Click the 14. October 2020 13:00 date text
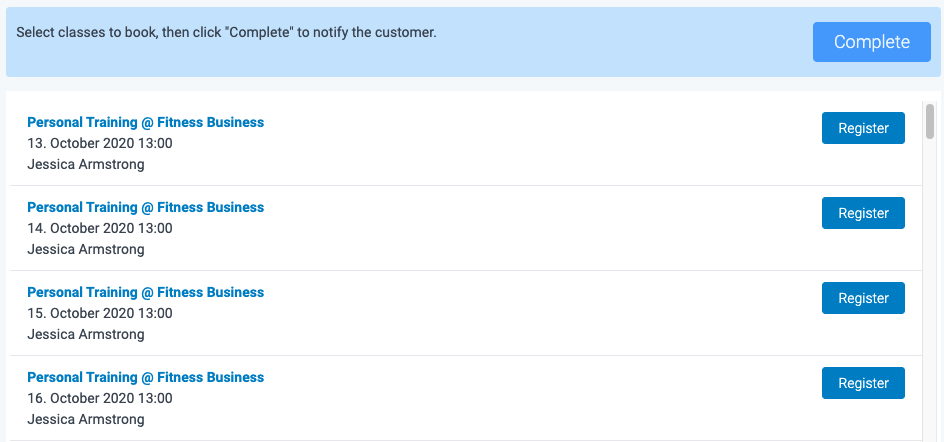The width and height of the screenshot is (944, 442). tap(100, 228)
